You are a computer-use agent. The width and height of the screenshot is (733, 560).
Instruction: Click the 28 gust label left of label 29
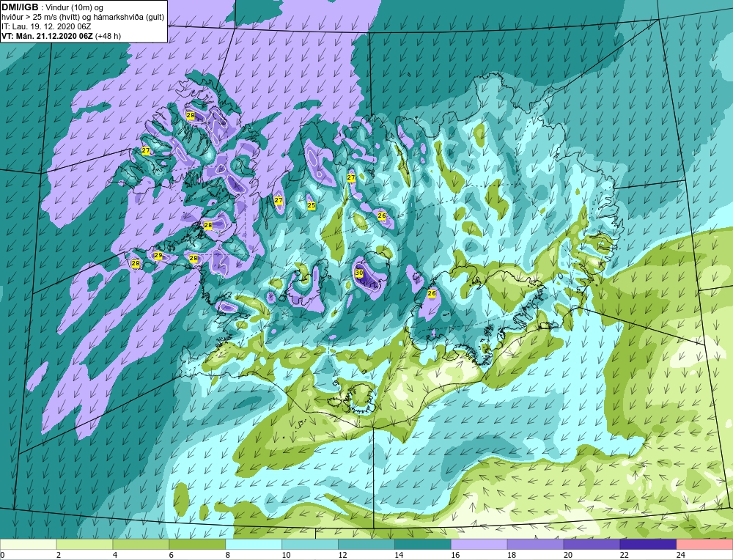(x=135, y=264)
